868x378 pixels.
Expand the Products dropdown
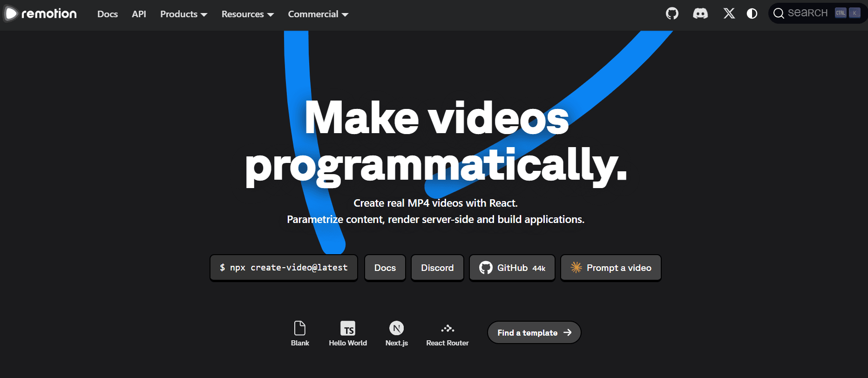183,14
